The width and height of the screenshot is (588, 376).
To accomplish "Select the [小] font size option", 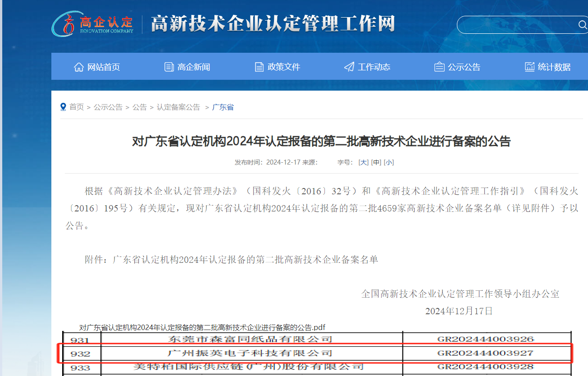I will coord(389,162).
